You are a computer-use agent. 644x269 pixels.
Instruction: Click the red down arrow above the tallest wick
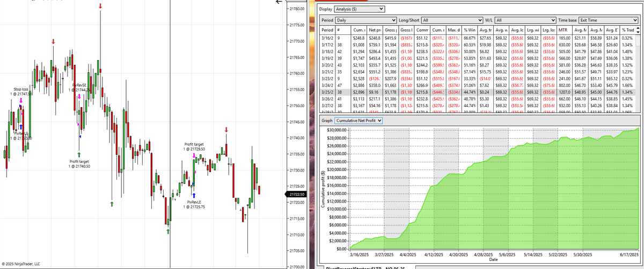coord(101,6)
